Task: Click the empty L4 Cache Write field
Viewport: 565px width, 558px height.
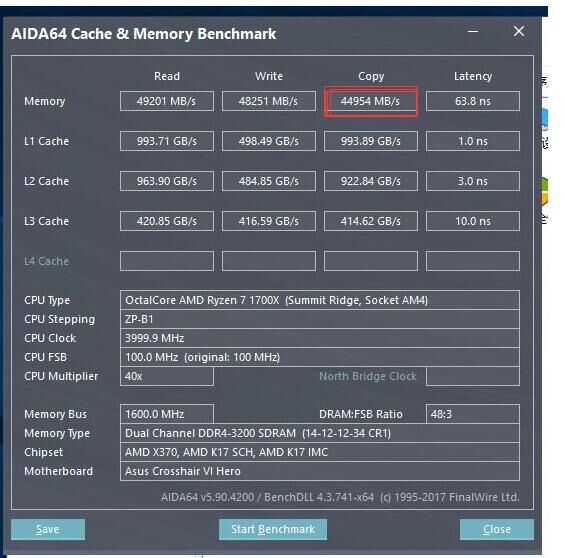Action: coord(269,261)
